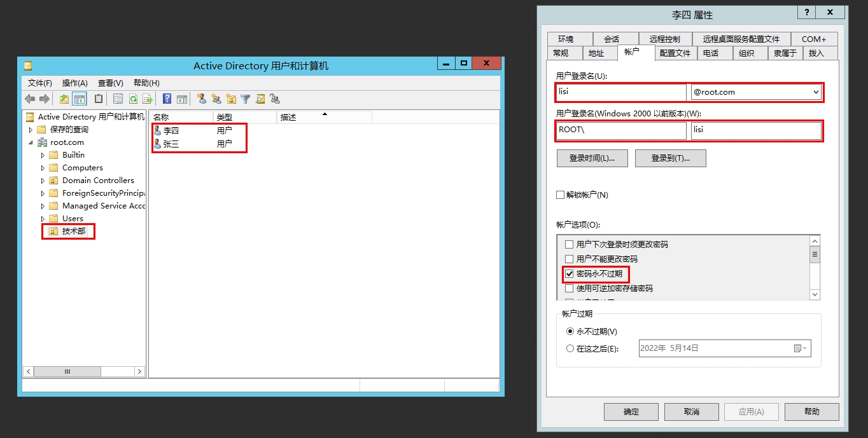Click the Up one level folder icon
The width and height of the screenshot is (868, 438).
click(64, 99)
